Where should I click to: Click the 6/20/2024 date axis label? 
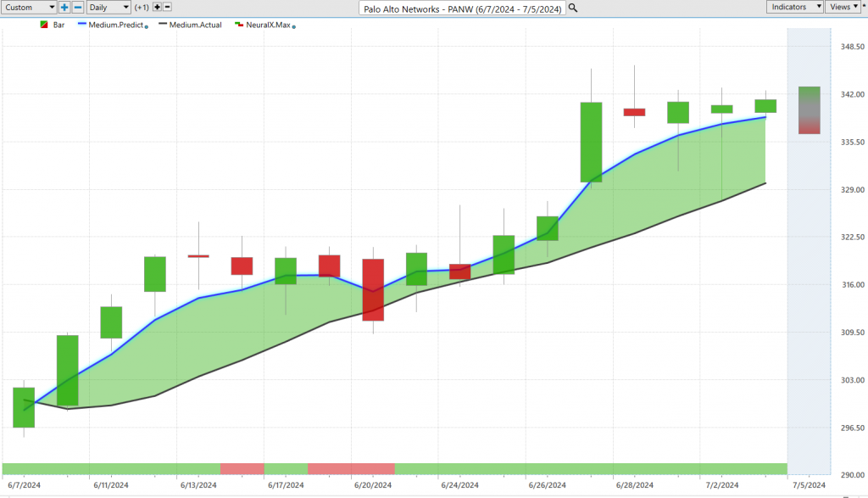[373, 484]
